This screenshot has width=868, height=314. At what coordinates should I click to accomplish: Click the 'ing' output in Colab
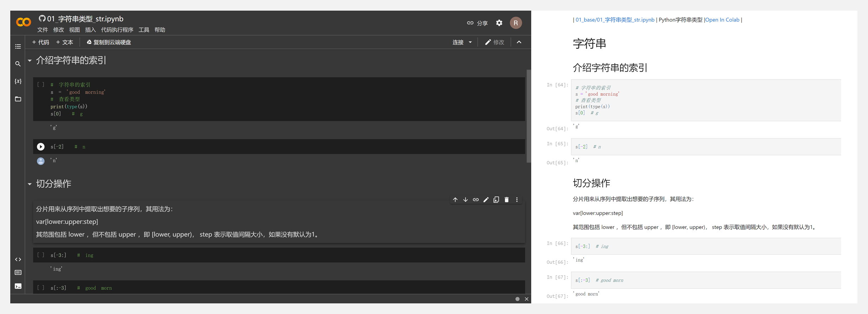[56, 269]
